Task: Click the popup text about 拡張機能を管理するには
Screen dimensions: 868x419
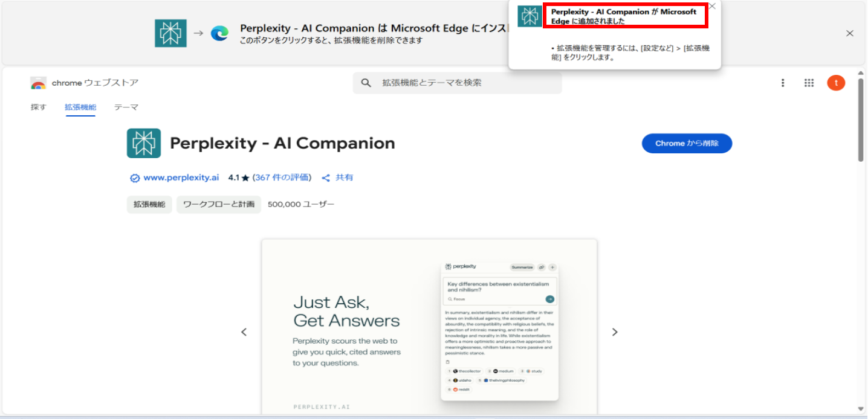Action: (x=630, y=53)
